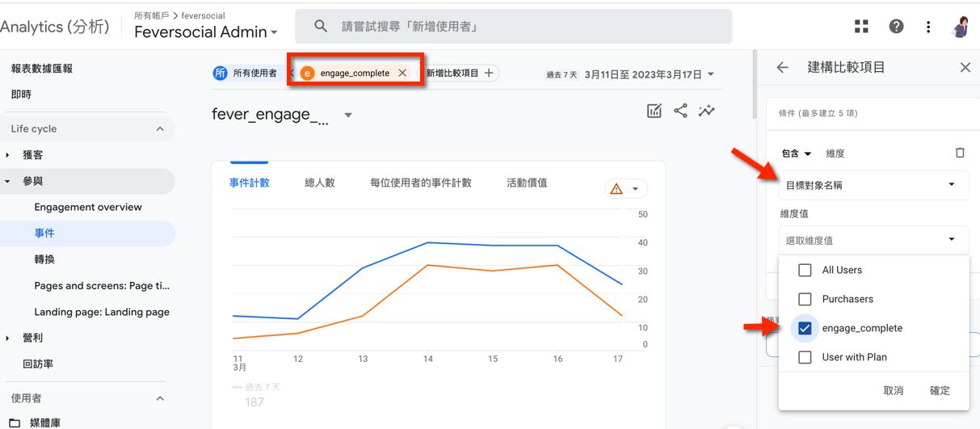Switch to the 總人數 tab
Image resolution: width=980 pixels, height=429 pixels.
319,183
